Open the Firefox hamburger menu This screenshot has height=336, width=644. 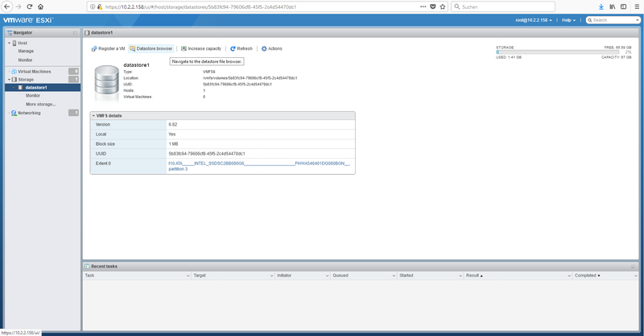pos(637,6)
